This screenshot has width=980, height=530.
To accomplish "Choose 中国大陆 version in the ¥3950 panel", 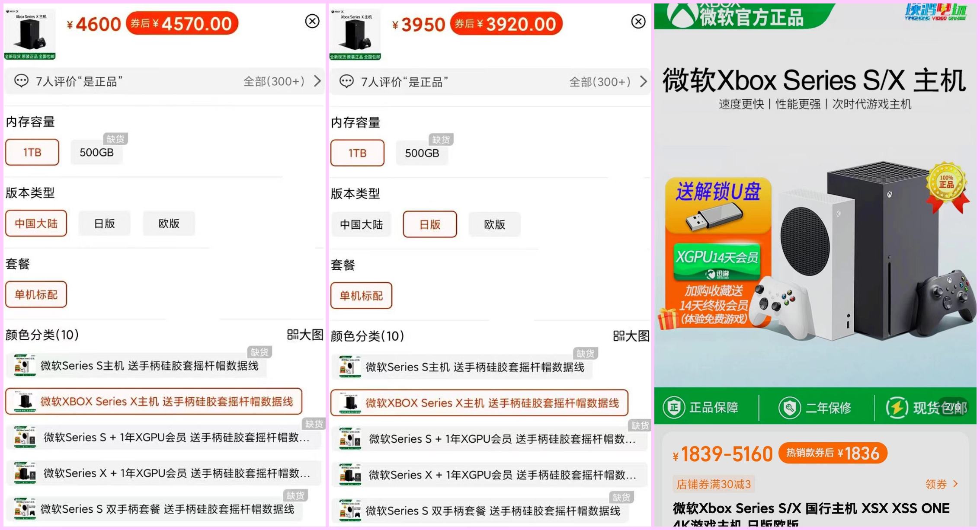I will point(361,224).
